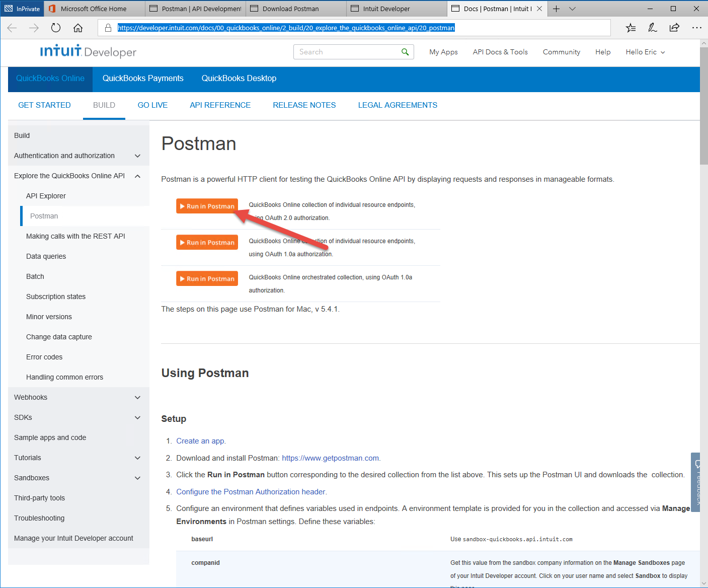This screenshot has height=588, width=708.
Task: Click Run in Postman for OAuth 1.0a endpoints
Action: tap(207, 242)
